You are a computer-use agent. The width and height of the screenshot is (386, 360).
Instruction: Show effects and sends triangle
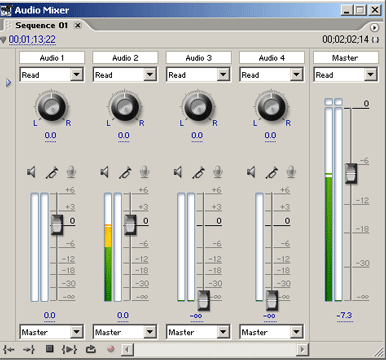tap(8, 82)
